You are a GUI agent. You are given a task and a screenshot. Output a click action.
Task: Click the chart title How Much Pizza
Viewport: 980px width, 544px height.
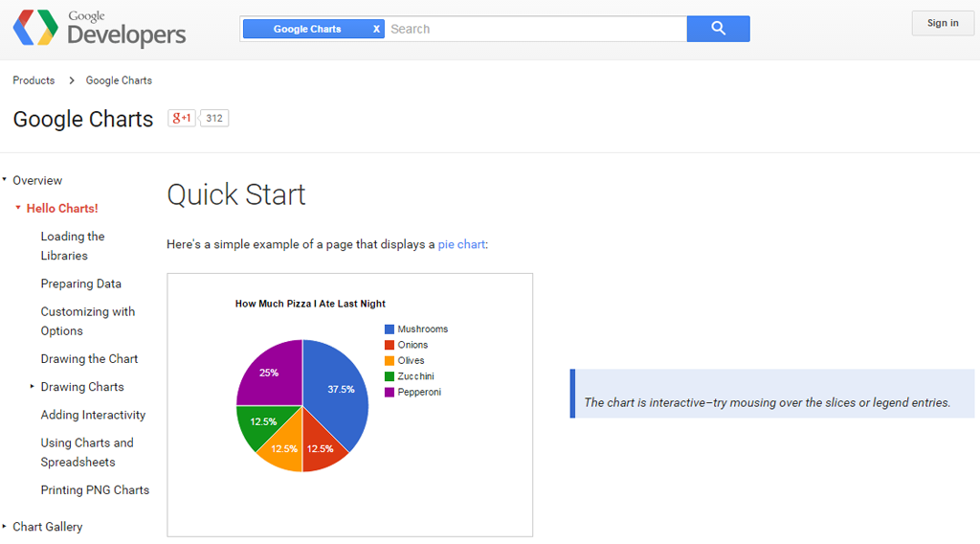point(310,304)
